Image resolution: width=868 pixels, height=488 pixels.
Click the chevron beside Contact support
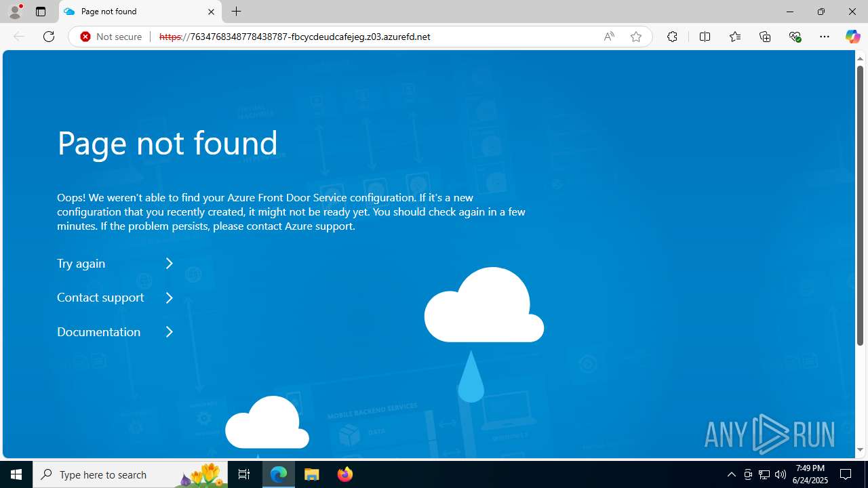[170, 298]
